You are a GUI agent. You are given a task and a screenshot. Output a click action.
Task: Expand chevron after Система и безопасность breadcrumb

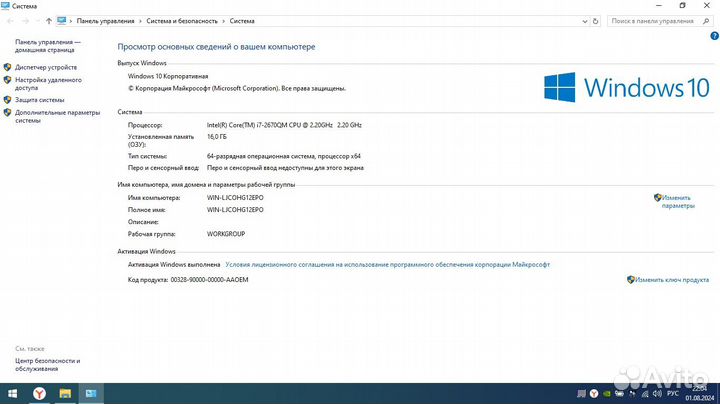click(224, 21)
